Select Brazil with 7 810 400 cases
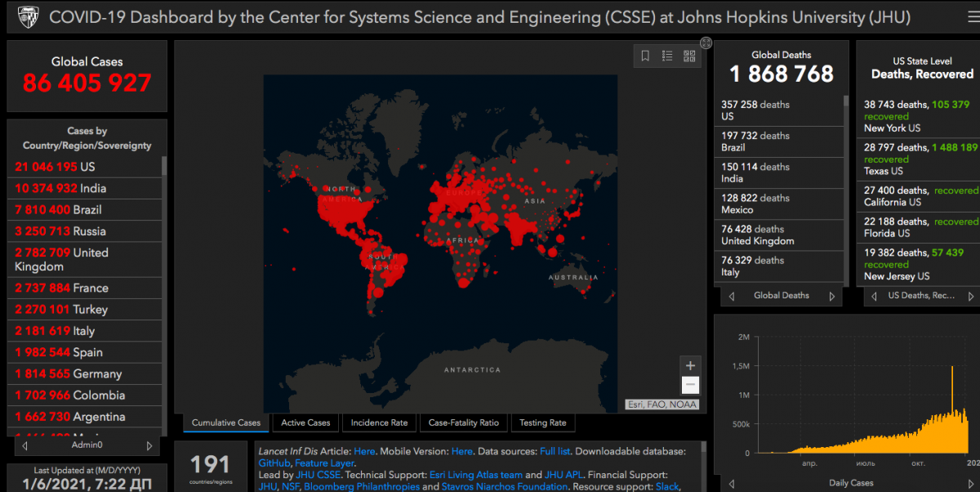 pos(85,209)
